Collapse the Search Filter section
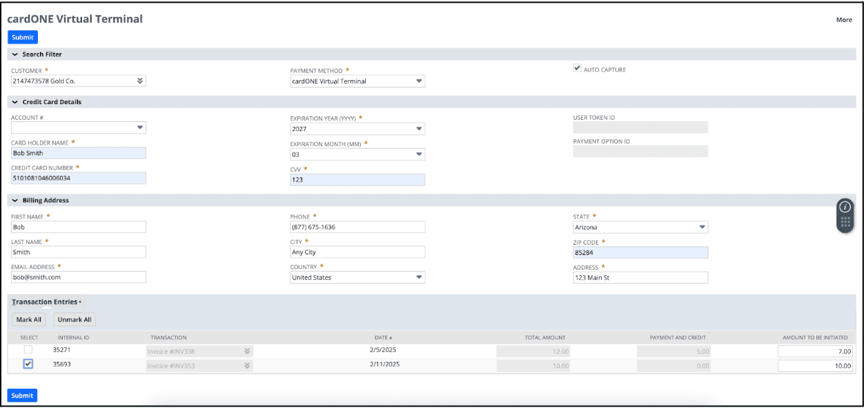Viewport: 868px width, 408px height. 15,54
